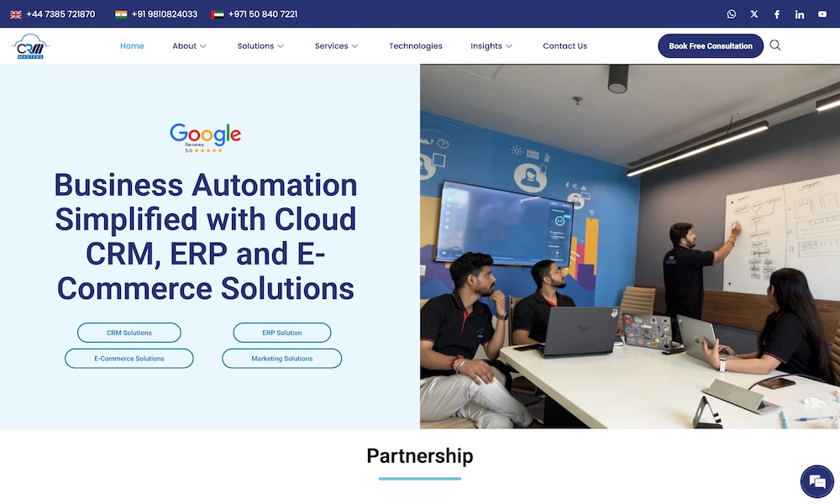This screenshot has height=504, width=840.
Task: Expand the Solutions dropdown menu
Action: click(x=260, y=46)
